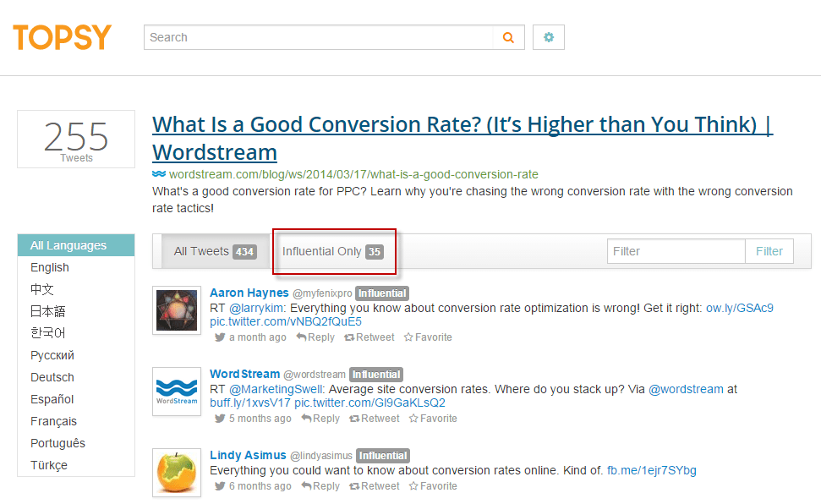The width and height of the screenshot is (821, 504).
Task: Open Aaron Haynes profile name
Action: point(249,293)
